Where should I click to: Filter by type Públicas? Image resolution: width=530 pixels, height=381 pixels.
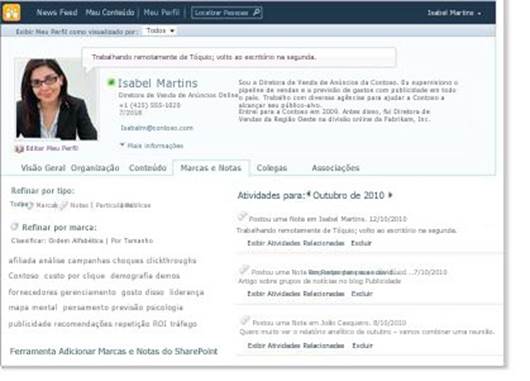pos(138,205)
